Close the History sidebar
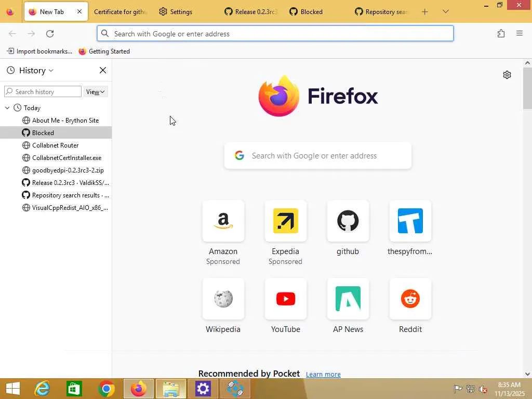The image size is (532, 399). pyautogui.click(x=103, y=70)
